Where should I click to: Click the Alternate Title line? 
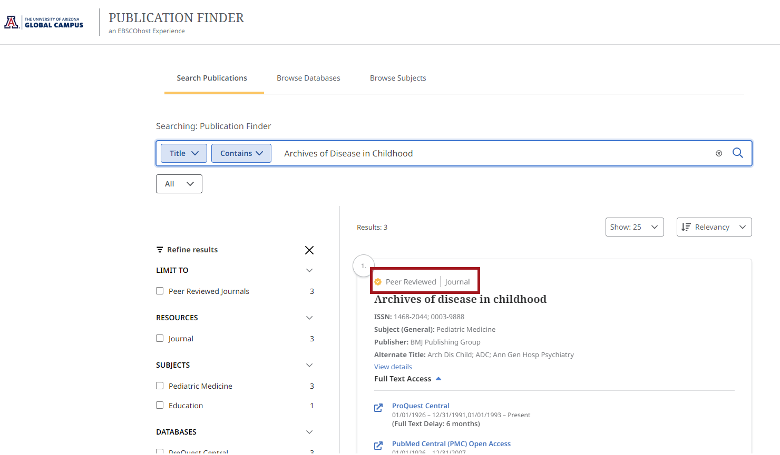474,355
